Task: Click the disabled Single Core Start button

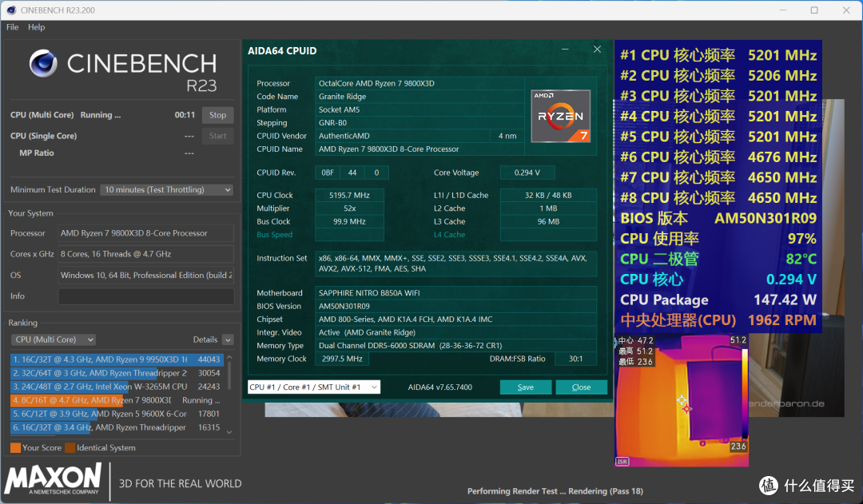Action: click(217, 136)
